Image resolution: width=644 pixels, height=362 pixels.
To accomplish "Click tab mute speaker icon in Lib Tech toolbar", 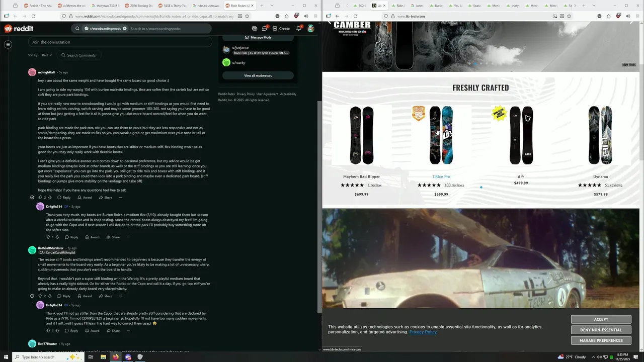I will [627, 16].
